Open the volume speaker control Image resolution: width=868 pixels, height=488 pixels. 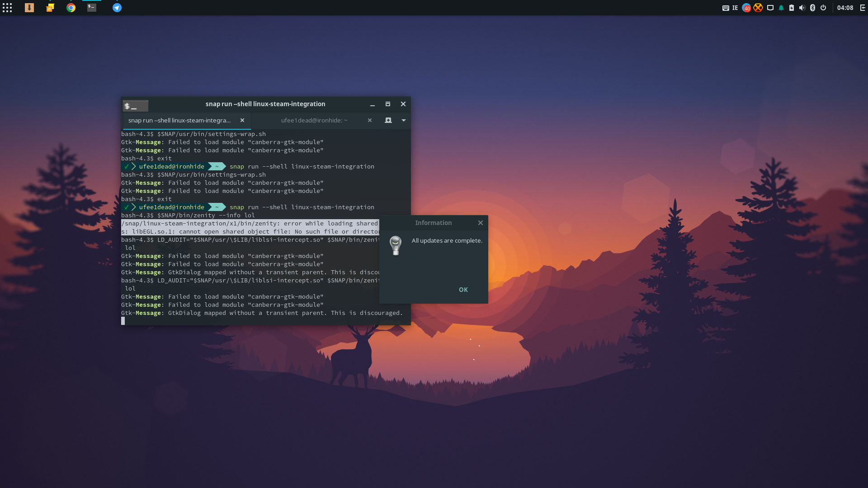(x=802, y=8)
